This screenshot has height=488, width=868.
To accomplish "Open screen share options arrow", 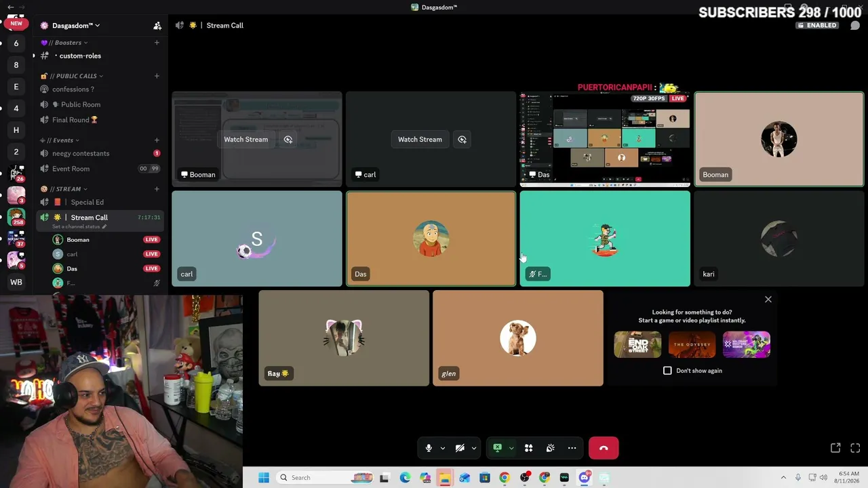I will tap(511, 448).
